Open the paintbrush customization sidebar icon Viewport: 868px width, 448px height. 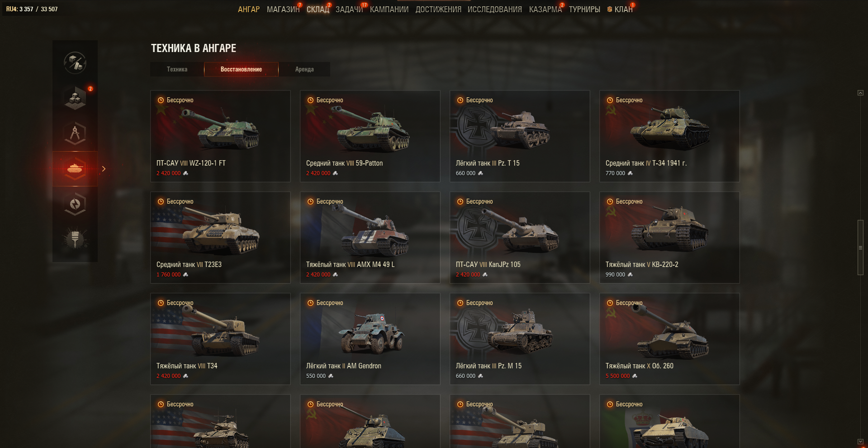75,239
